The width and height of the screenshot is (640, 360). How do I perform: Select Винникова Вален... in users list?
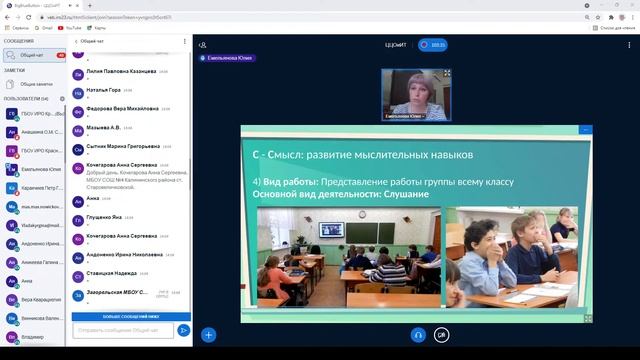click(x=34, y=318)
